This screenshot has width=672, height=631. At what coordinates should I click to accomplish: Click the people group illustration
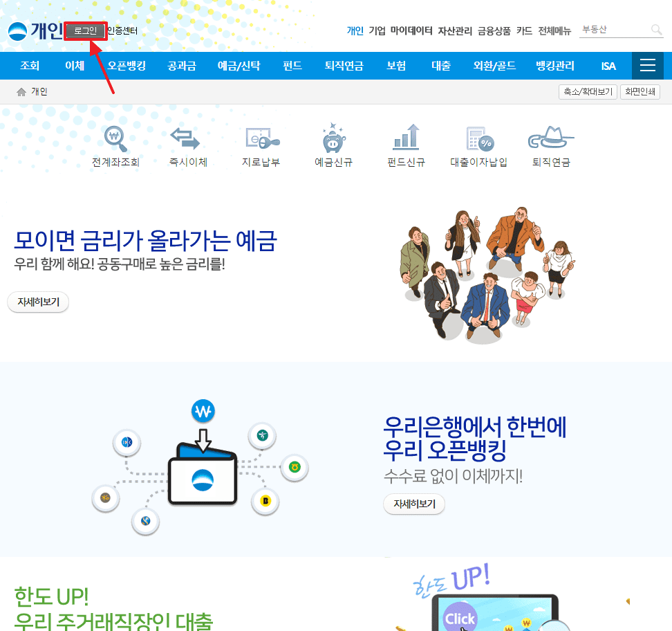487,275
